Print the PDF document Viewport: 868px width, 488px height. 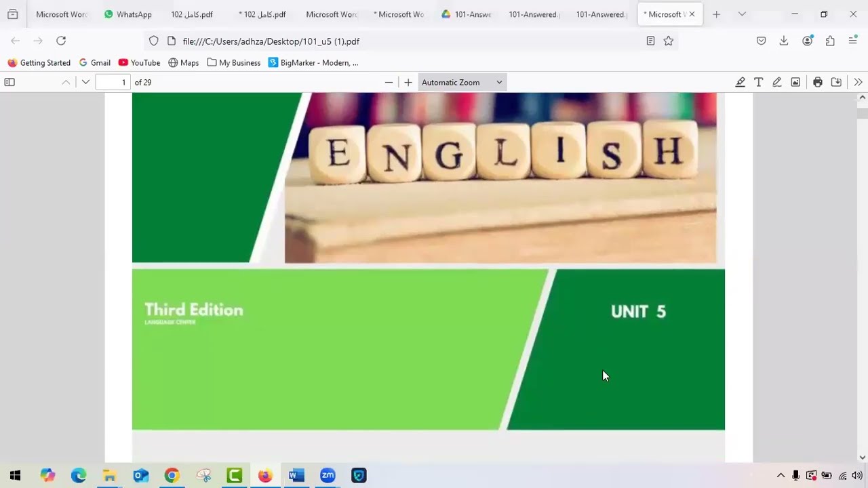[818, 82]
